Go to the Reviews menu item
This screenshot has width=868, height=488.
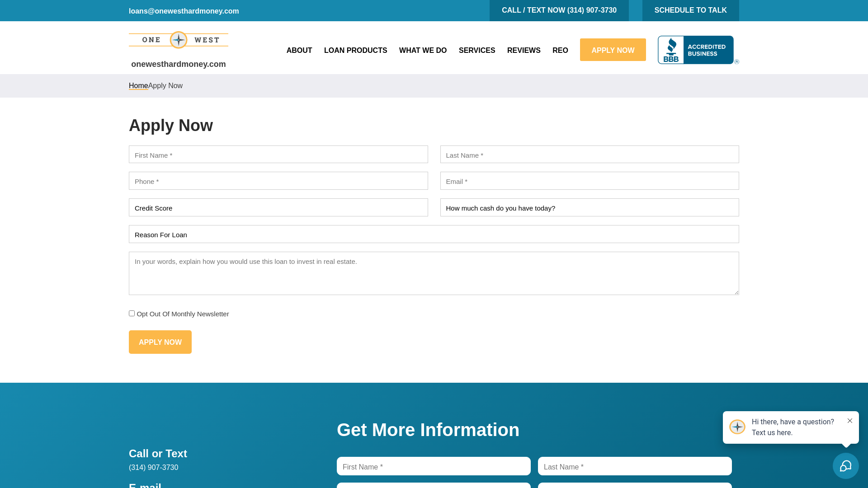pos(524,51)
